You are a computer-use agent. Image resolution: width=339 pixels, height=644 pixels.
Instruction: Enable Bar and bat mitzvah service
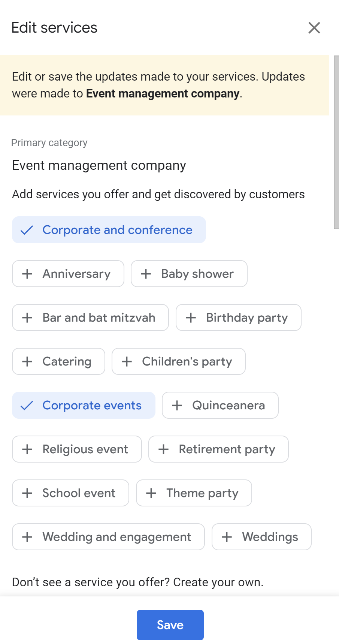[90, 318]
